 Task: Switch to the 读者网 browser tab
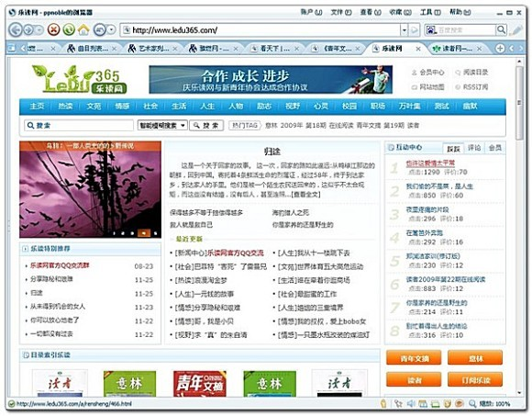[457, 49]
